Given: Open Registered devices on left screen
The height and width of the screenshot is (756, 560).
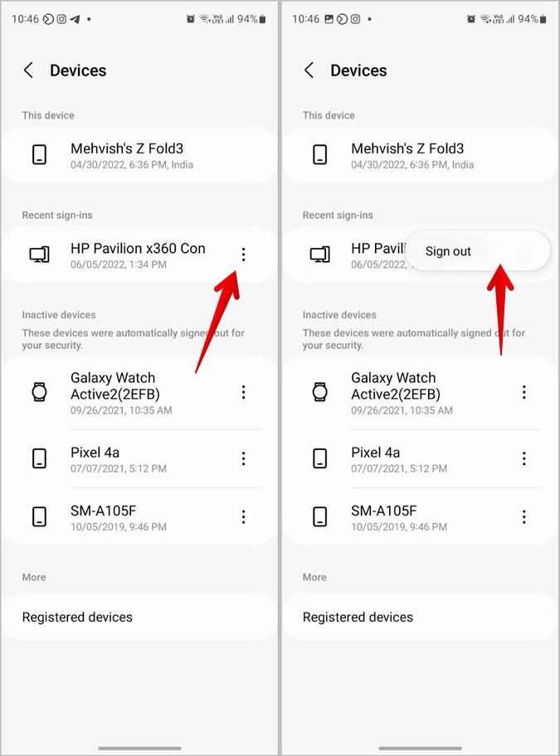Looking at the screenshot, I should pyautogui.click(x=139, y=617).
